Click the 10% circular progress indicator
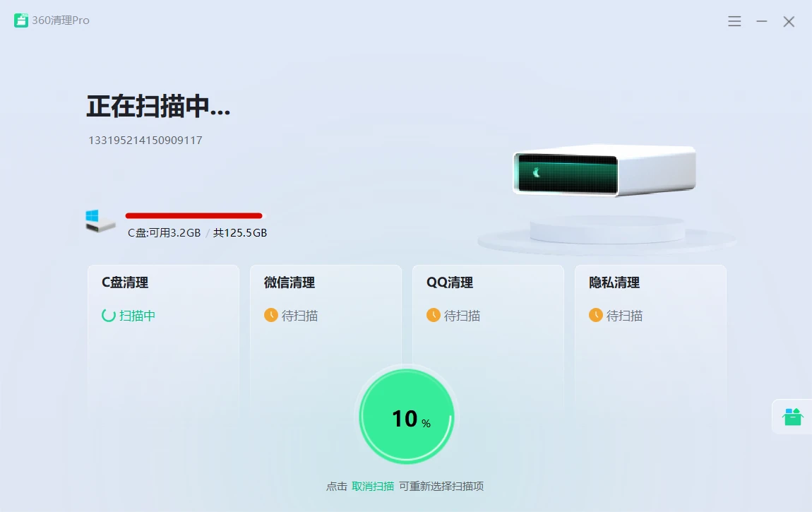The width and height of the screenshot is (812, 512). click(406, 417)
